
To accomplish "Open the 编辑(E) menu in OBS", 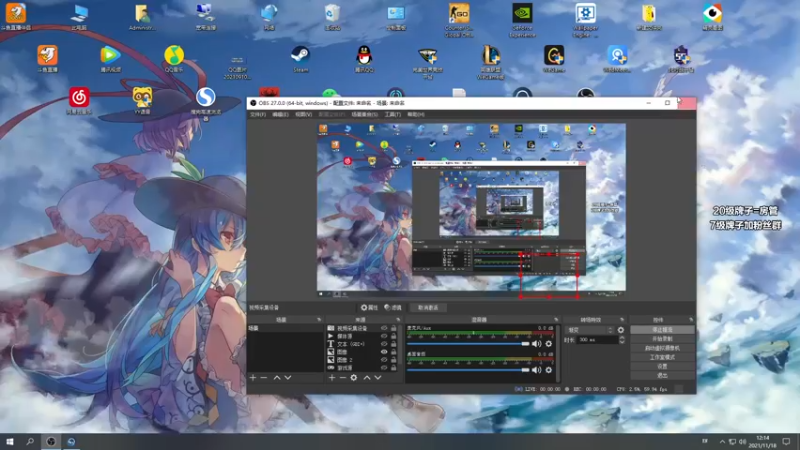I will (280, 114).
